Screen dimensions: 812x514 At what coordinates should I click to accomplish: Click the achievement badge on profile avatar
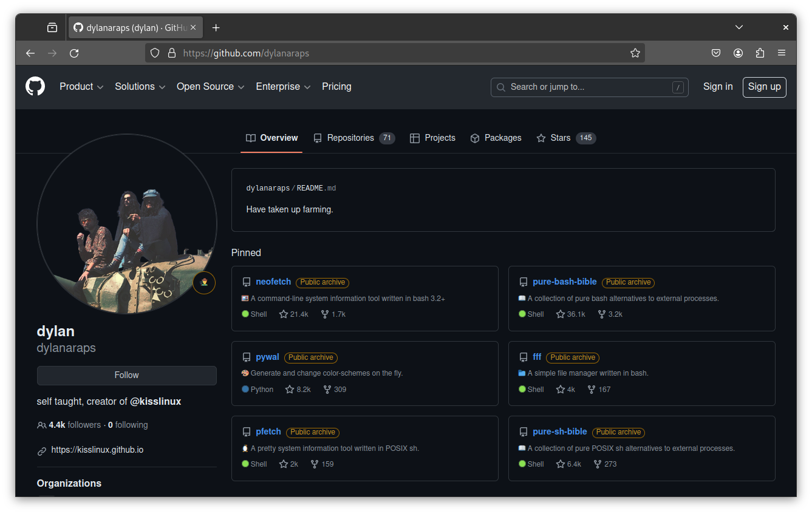pos(204,283)
